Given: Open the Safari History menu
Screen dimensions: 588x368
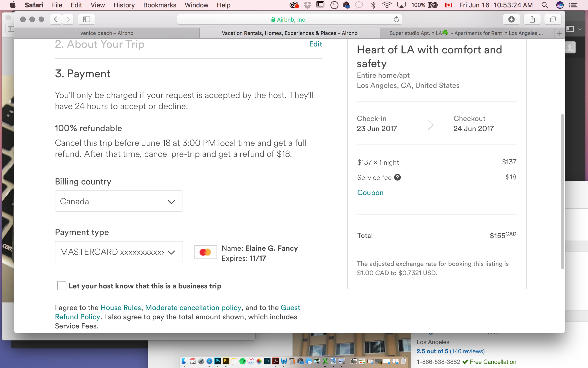Looking at the screenshot, I should click(x=124, y=5).
